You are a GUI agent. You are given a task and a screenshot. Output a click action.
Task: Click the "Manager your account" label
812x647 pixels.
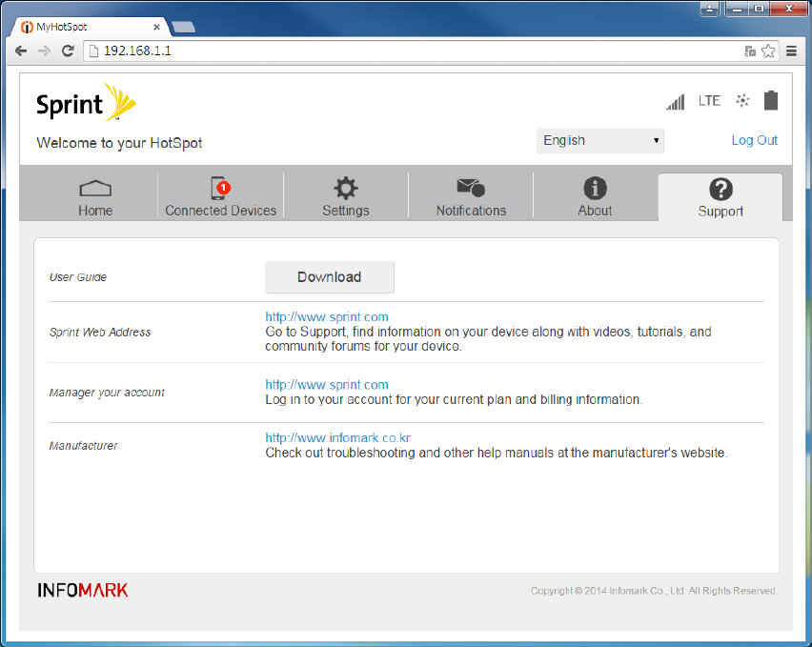[x=107, y=393]
